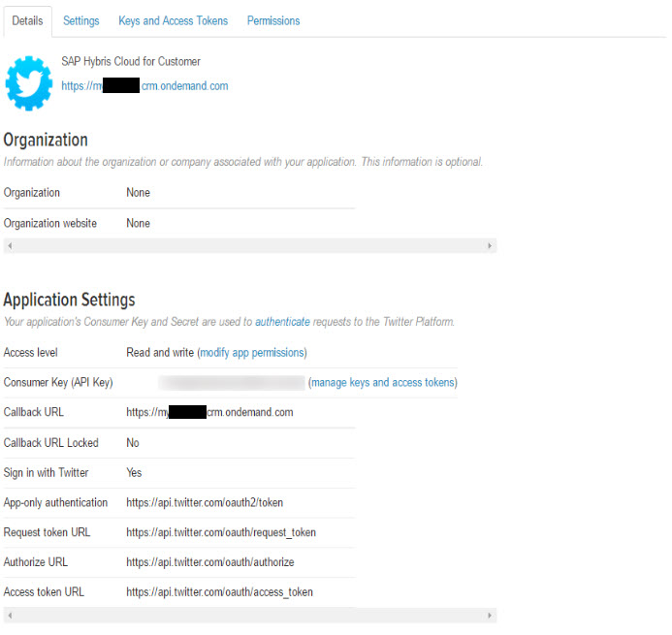
Task: Click the Application Settings heading
Action: click(x=69, y=300)
